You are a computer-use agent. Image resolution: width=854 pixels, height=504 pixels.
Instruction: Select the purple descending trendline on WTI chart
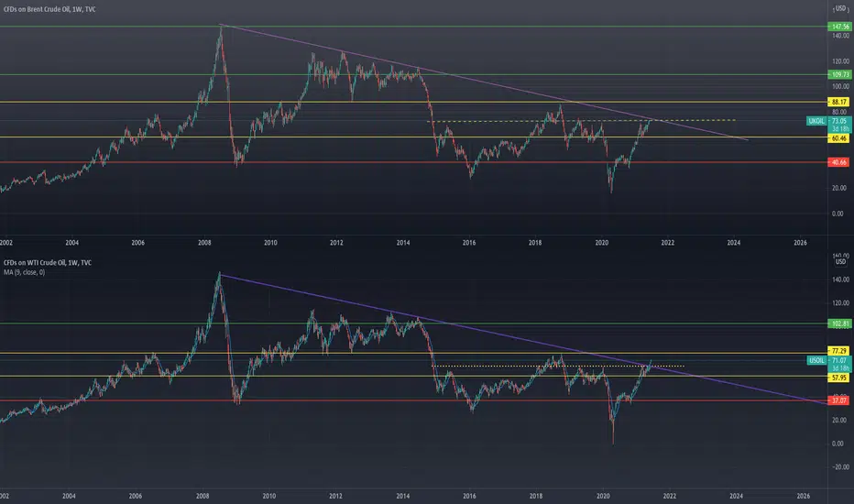(x=523, y=339)
